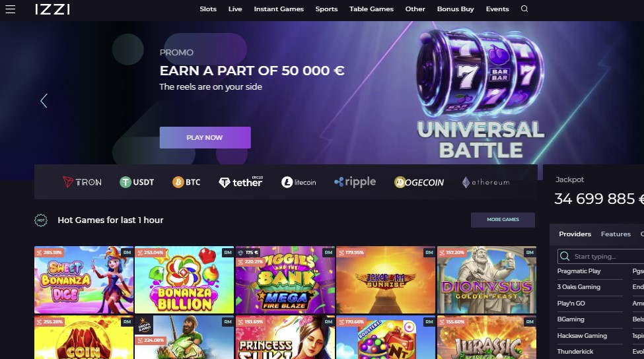Click the PLAY NOW button
The width and height of the screenshot is (644, 359).
pos(205,137)
